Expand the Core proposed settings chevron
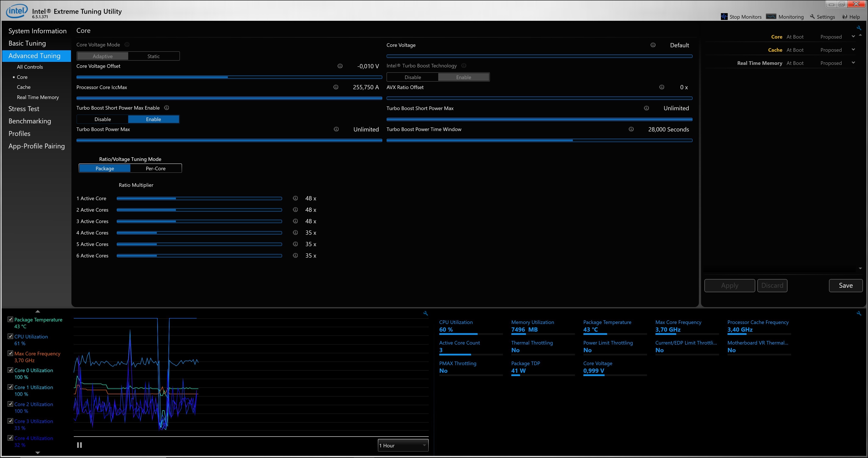 pyautogui.click(x=853, y=36)
